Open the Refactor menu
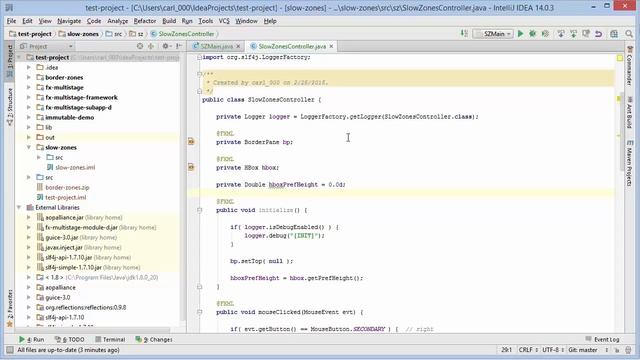640x360 pixels. [x=145, y=21]
